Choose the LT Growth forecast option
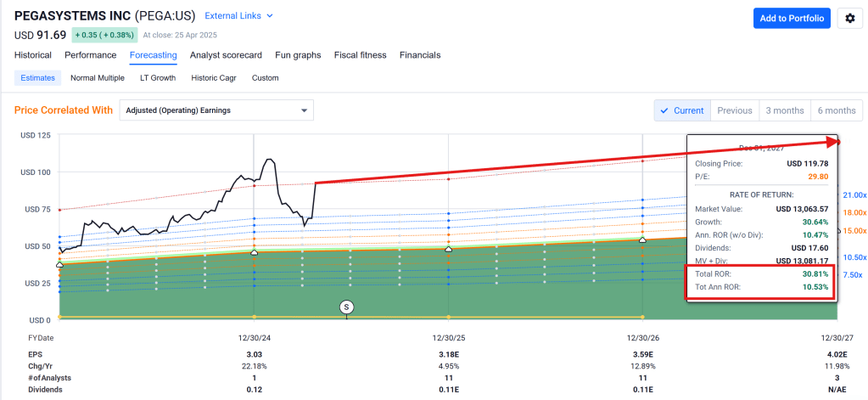The image size is (868, 400). [x=158, y=78]
